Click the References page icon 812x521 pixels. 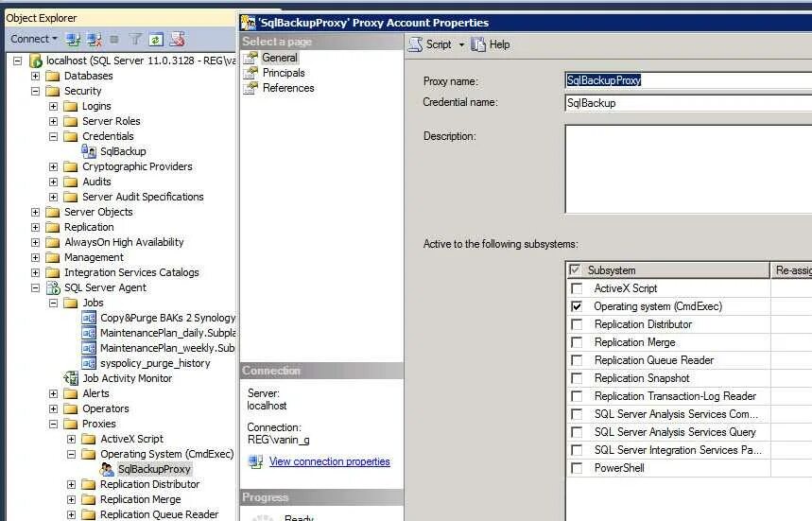(x=251, y=88)
